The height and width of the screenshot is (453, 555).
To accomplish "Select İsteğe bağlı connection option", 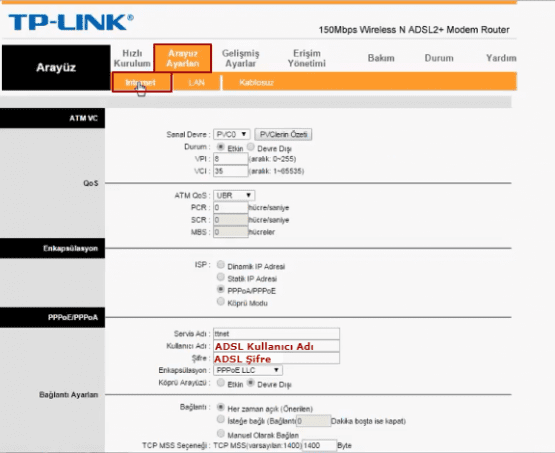I will coord(221,419).
